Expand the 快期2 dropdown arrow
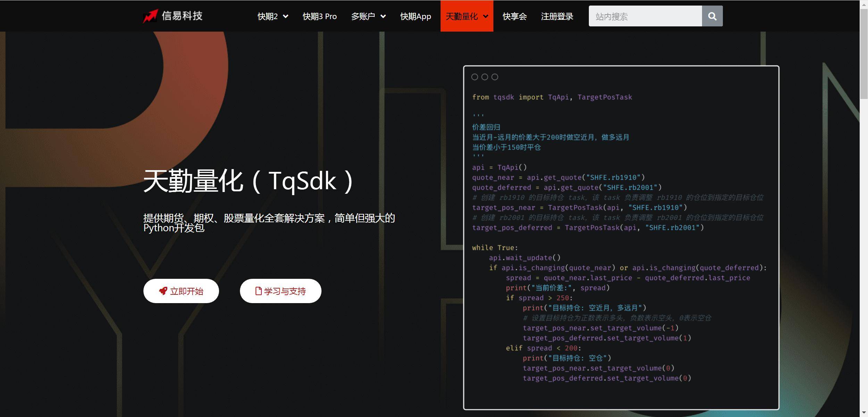The width and height of the screenshot is (868, 417). (286, 16)
